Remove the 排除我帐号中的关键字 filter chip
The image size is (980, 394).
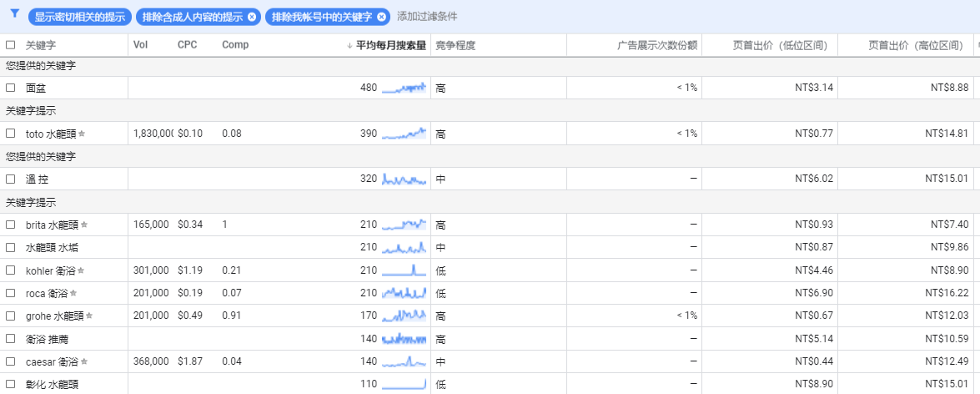pyautogui.click(x=381, y=17)
